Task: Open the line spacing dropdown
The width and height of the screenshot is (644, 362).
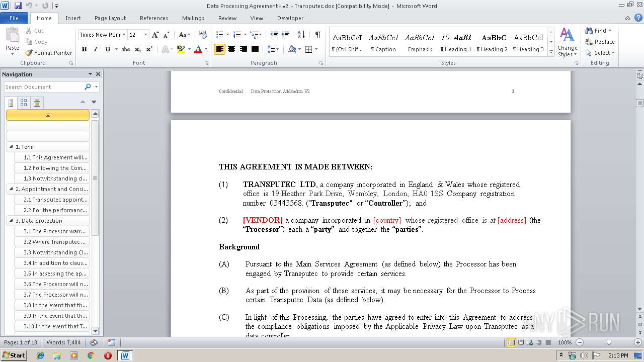Action: pyautogui.click(x=273, y=49)
